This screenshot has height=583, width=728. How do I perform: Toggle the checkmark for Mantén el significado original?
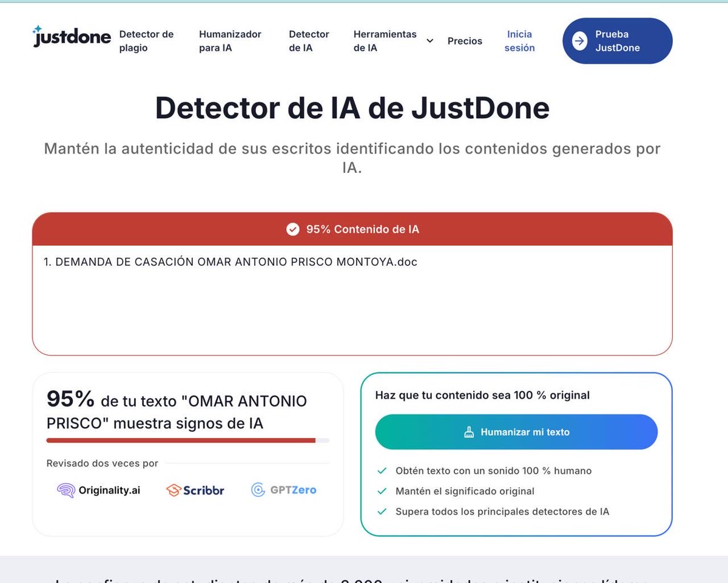(x=382, y=491)
